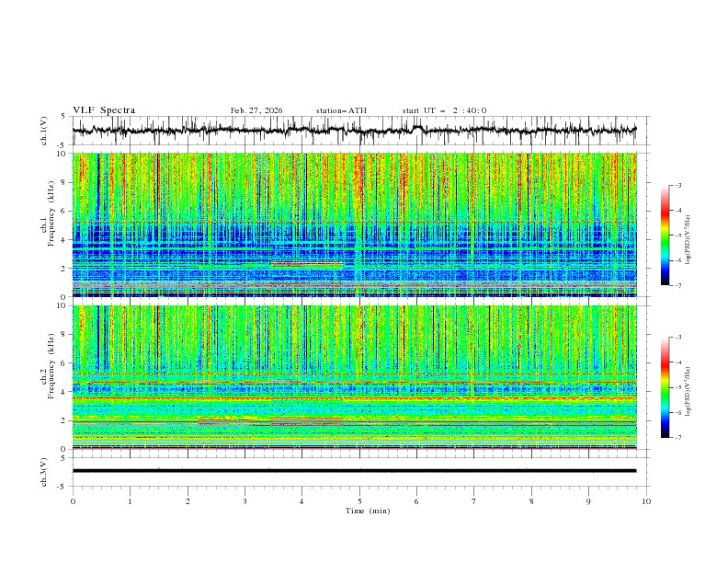The width and height of the screenshot is (728, 563).
Task: Click the 'start UT = 2 :40: 0' header text
Action: click(x=444, y=110)
